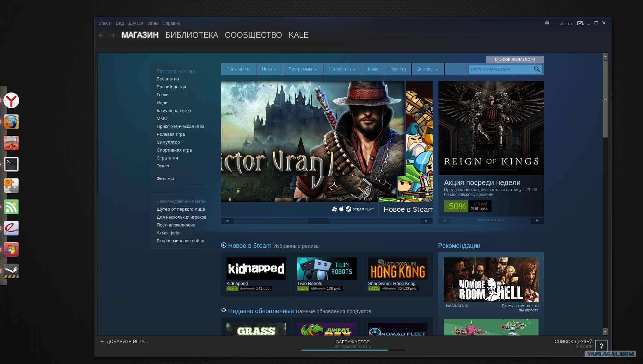Open the kale_ru account menu
Screen dimensions: 643x364
point(564,23)
